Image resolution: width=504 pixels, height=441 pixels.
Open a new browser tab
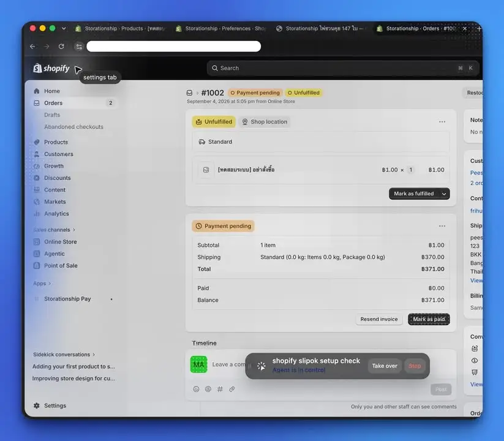479,29
